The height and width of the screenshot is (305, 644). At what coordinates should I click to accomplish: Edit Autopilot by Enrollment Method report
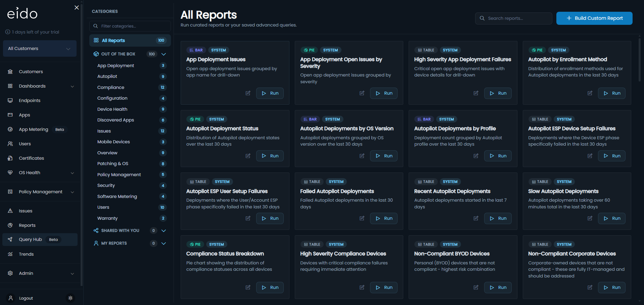(x=590, y=93)
